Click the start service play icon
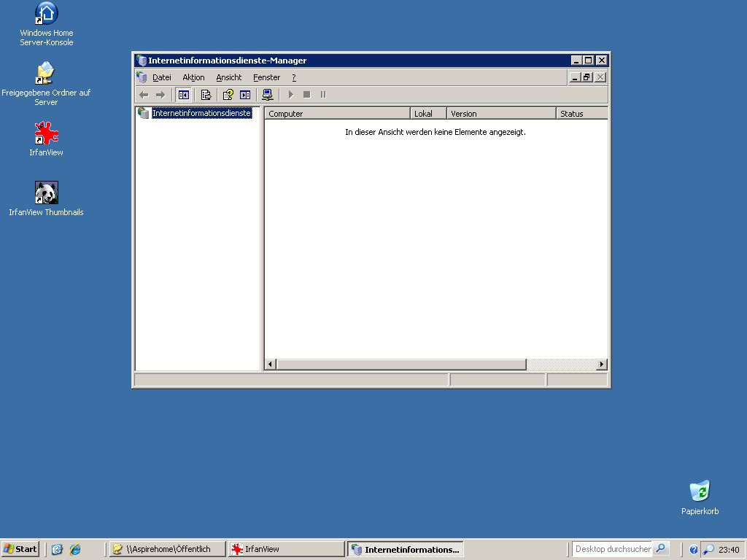The width and height of the screenshot is (747, 560). pos(290,94)
